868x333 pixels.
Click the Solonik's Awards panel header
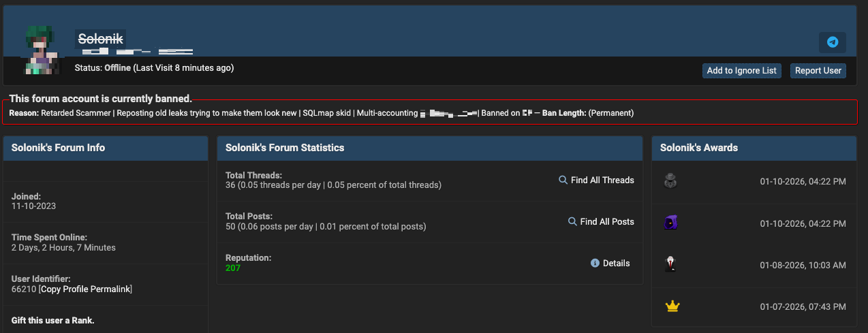pos(698,148)
